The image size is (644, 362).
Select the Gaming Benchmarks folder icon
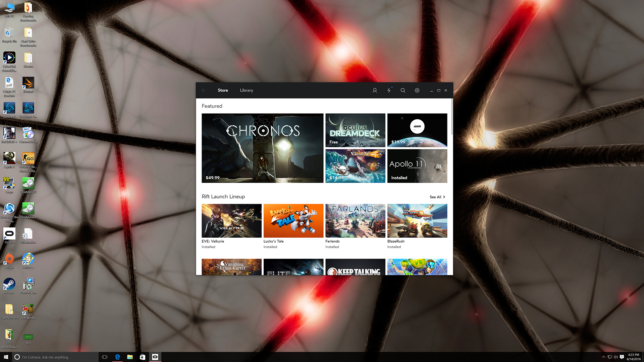pyautogui.click(x=28, y=12)
